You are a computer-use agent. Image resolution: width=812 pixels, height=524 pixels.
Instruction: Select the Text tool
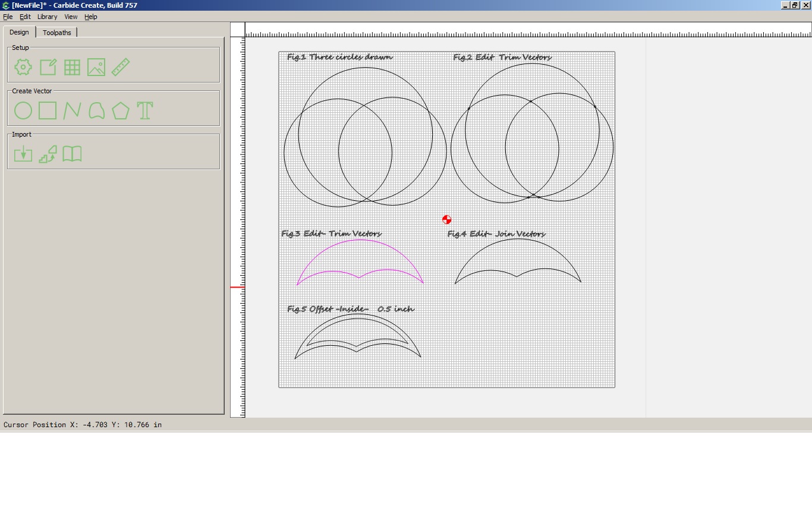point(145,111)
